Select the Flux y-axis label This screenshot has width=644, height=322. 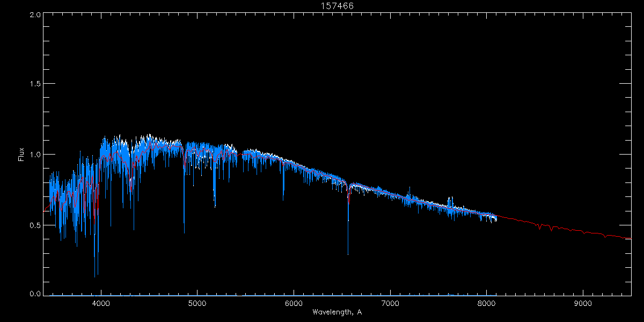tap(21, 154)
